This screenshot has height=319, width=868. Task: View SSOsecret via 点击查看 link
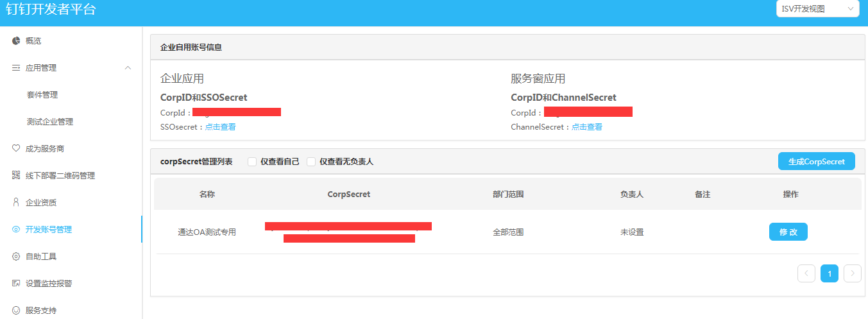pos(220,127)
